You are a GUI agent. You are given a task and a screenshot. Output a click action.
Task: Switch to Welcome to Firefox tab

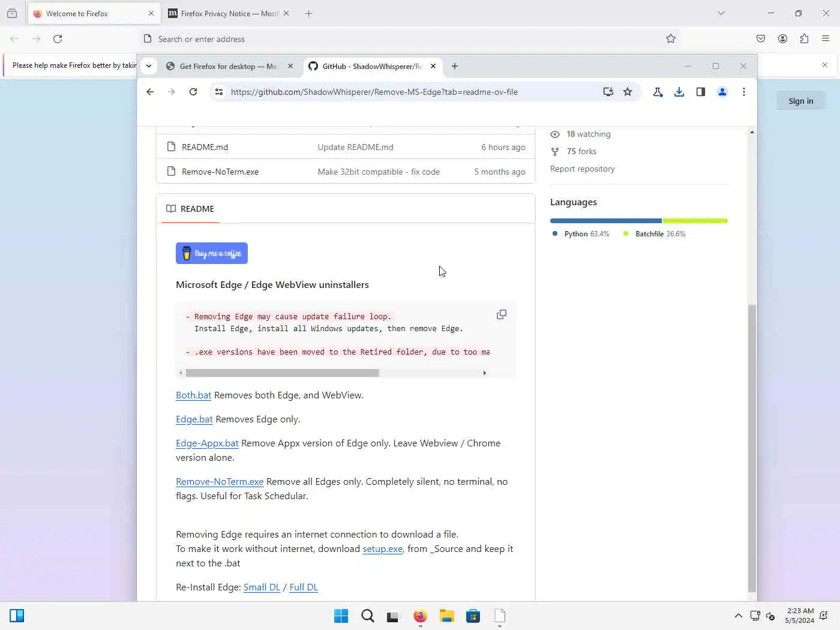click(x=94, y=13)
